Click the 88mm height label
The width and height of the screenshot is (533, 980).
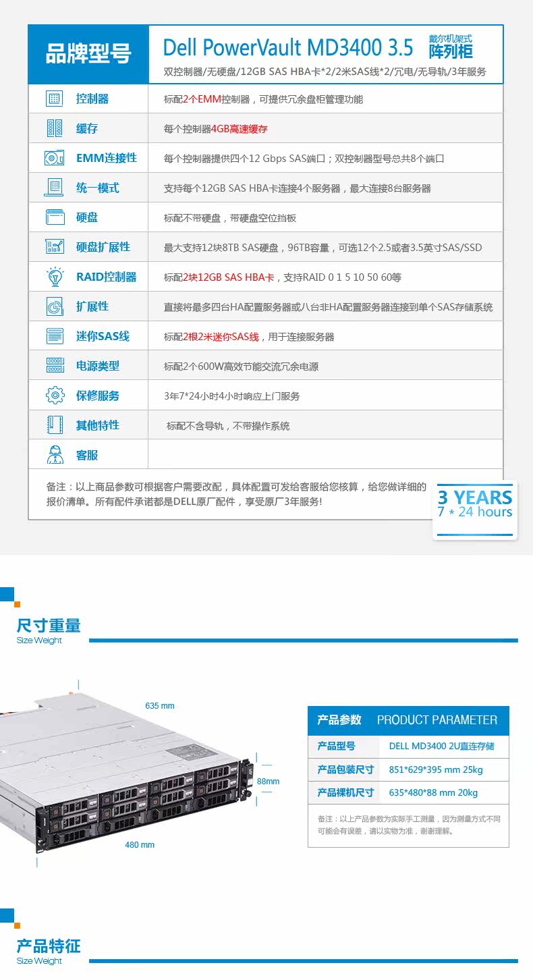tap(268, 782)
